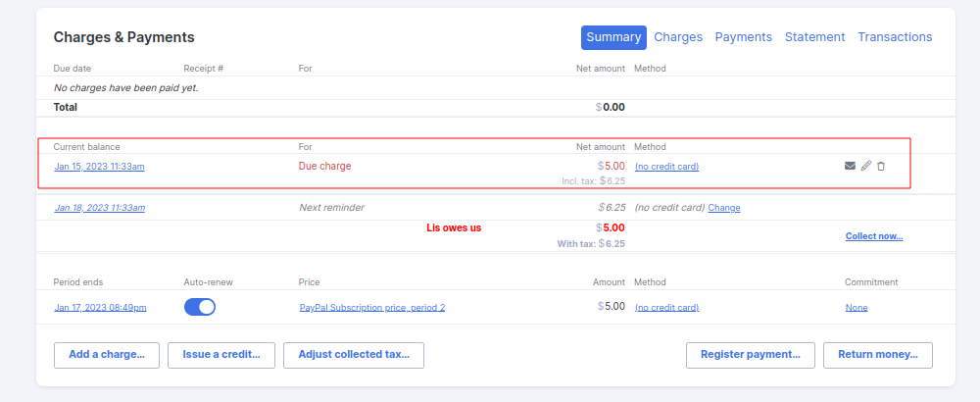Viewport: 980px width, 402px height.
Task: Click the Register payment button
Action: 751,355
